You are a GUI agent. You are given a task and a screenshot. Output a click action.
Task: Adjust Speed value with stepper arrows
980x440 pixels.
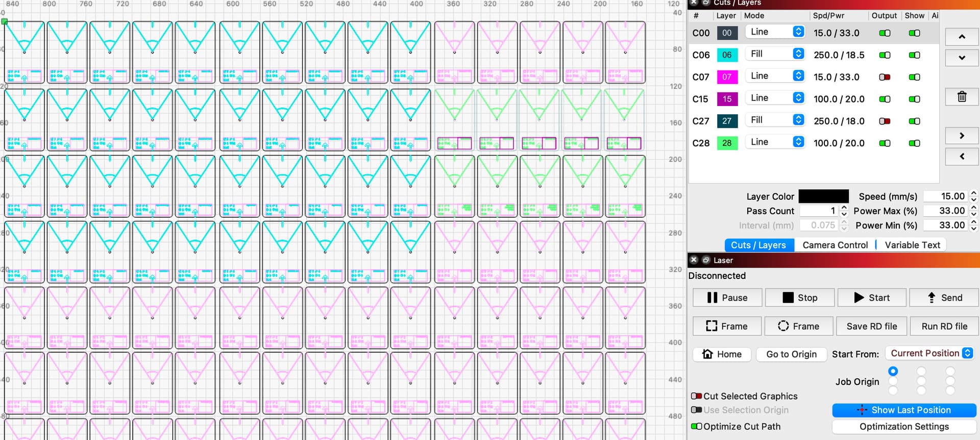click(x=973, y=196)
